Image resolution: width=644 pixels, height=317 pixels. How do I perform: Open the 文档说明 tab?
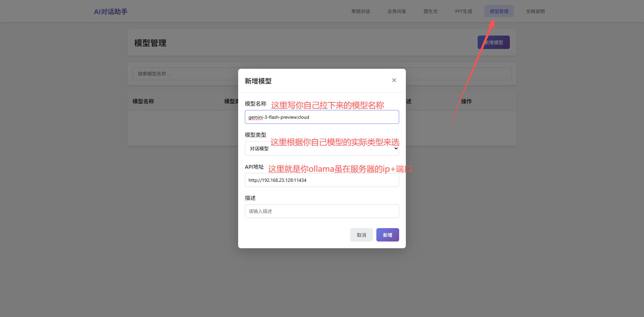[535, 11]
